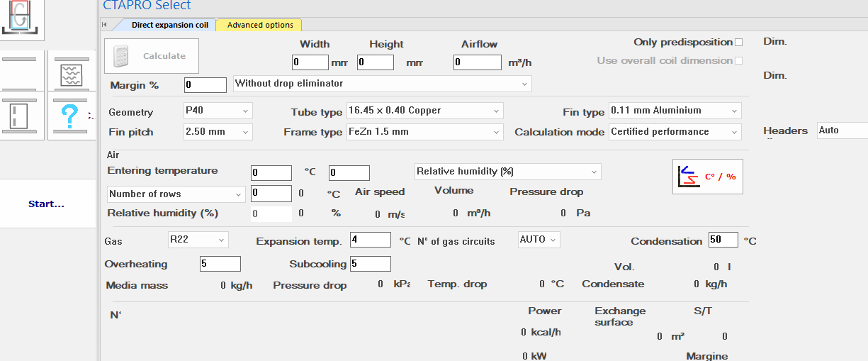Click the Entering temperature label

(x=163, y=171)
